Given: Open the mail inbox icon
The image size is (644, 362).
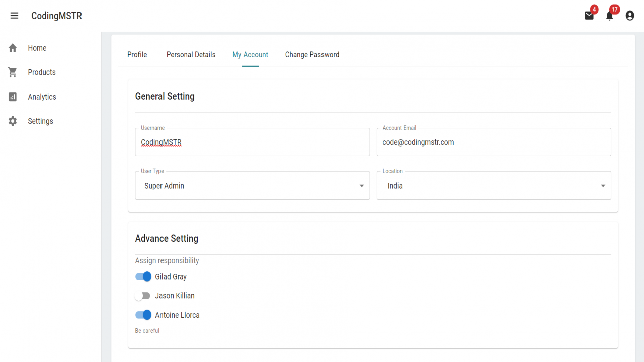Looking at the screenshot, I should pyautogui.click(x=589, y=16).
